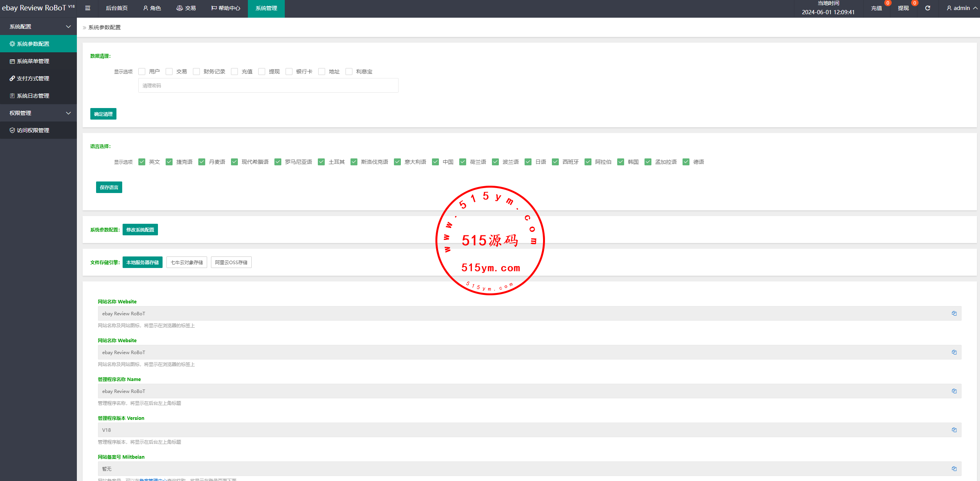Toggle the 德语 language checkbox

point(686,162)
